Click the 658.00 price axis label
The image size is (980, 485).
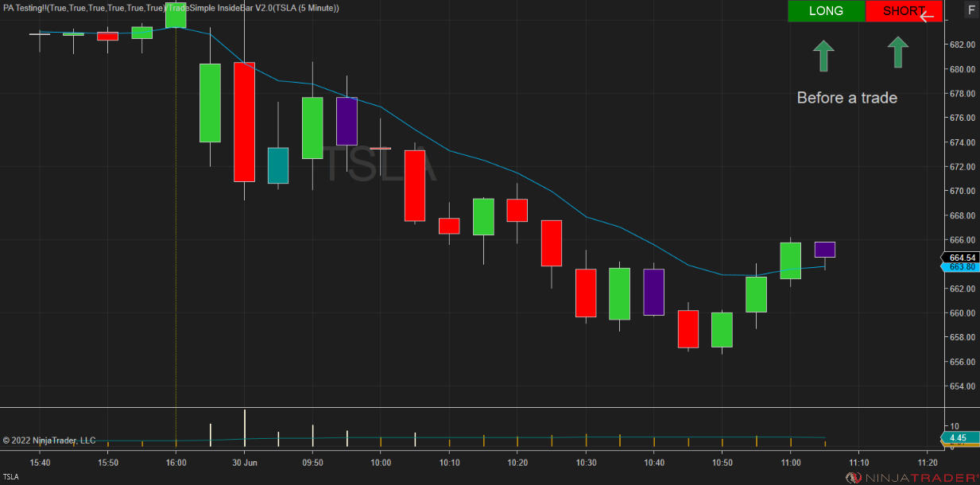(961, 337)
